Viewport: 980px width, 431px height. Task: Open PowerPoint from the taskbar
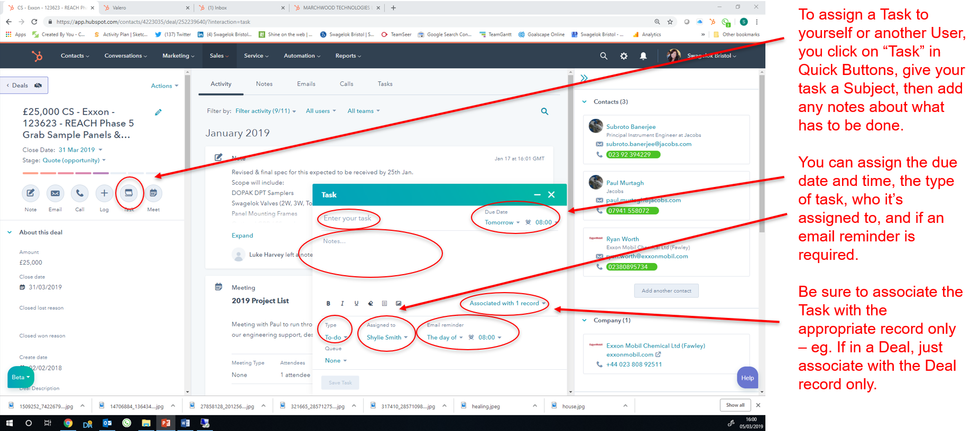tap(165, 423)
